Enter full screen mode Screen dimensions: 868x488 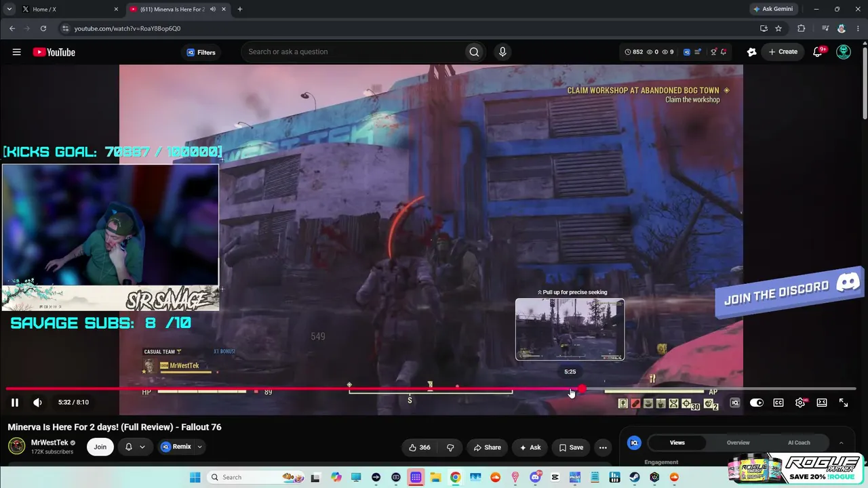tap(844, 403)
